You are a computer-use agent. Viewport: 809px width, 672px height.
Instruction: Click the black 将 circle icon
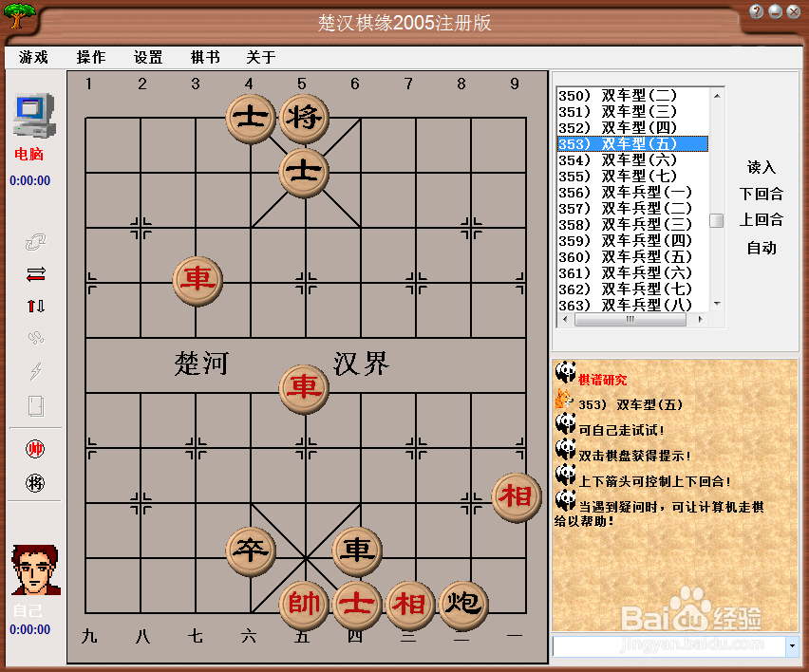35,483
